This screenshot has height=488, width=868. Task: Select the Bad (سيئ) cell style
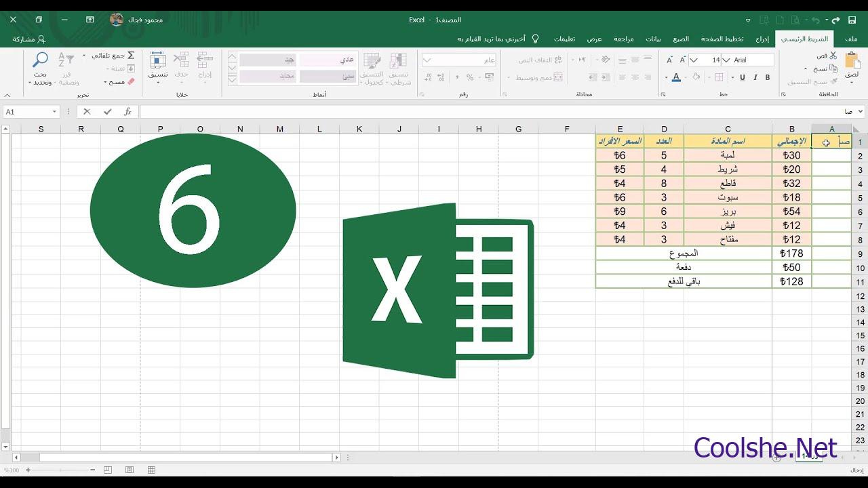pyautogui.click(x=328, y=76)
